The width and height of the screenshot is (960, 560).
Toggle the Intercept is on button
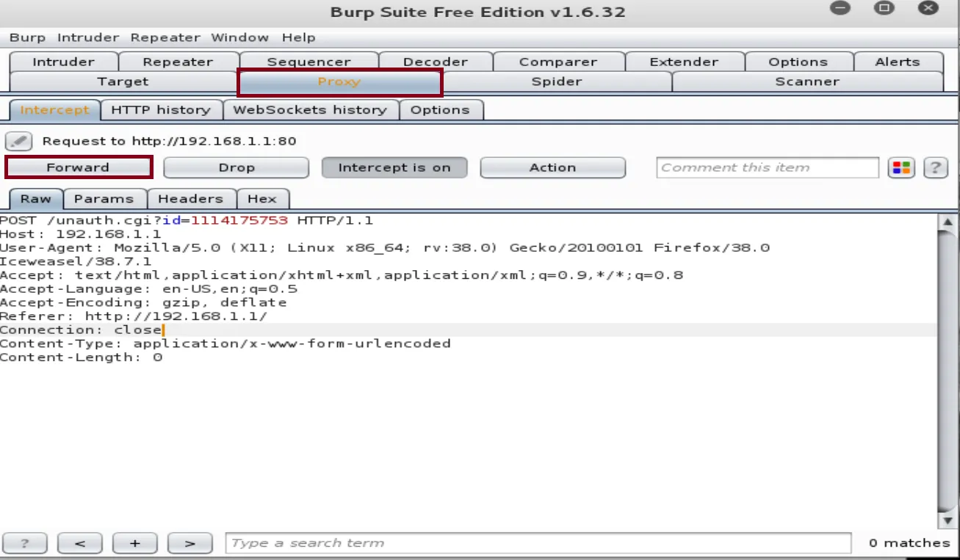(394, 168)
